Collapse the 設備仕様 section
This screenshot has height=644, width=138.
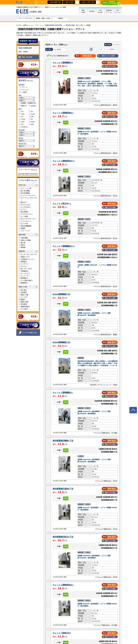(28, 251)
